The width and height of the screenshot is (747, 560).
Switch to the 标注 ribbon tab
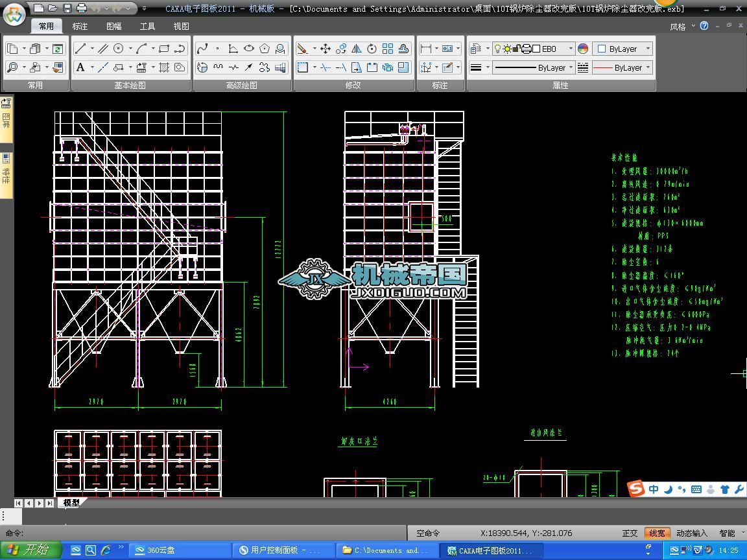80,27
